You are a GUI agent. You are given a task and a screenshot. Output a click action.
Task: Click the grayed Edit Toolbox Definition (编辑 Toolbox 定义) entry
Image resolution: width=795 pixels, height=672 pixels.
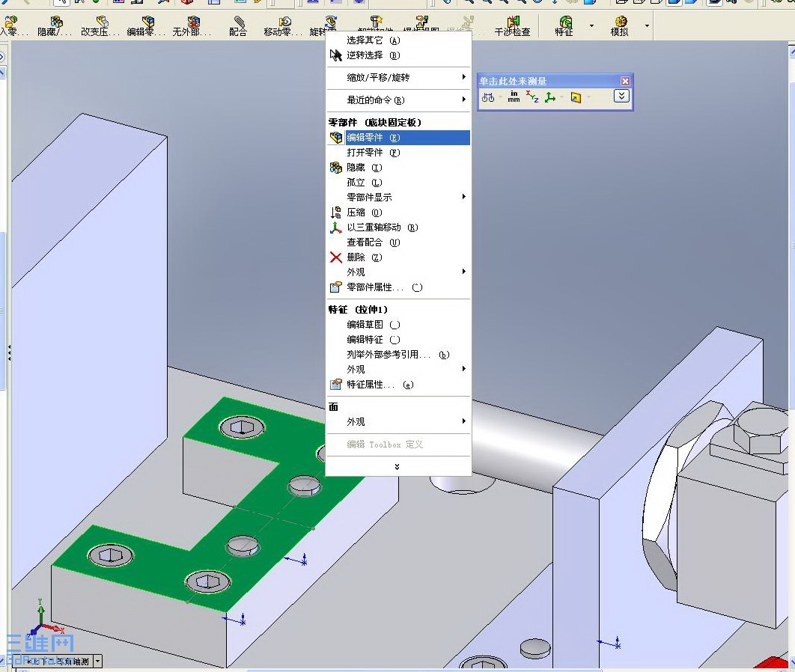[398, 444]
